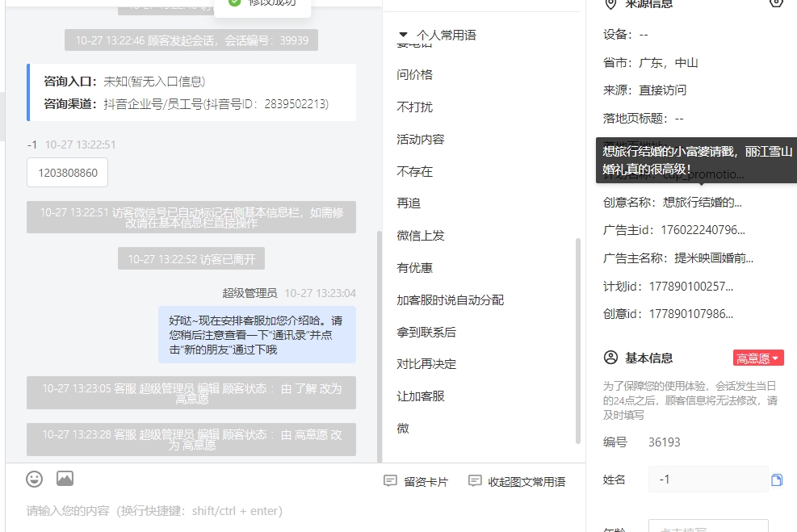Click the 广告主id value
Viewport: 797px width, 532px height.
point(703,230)
